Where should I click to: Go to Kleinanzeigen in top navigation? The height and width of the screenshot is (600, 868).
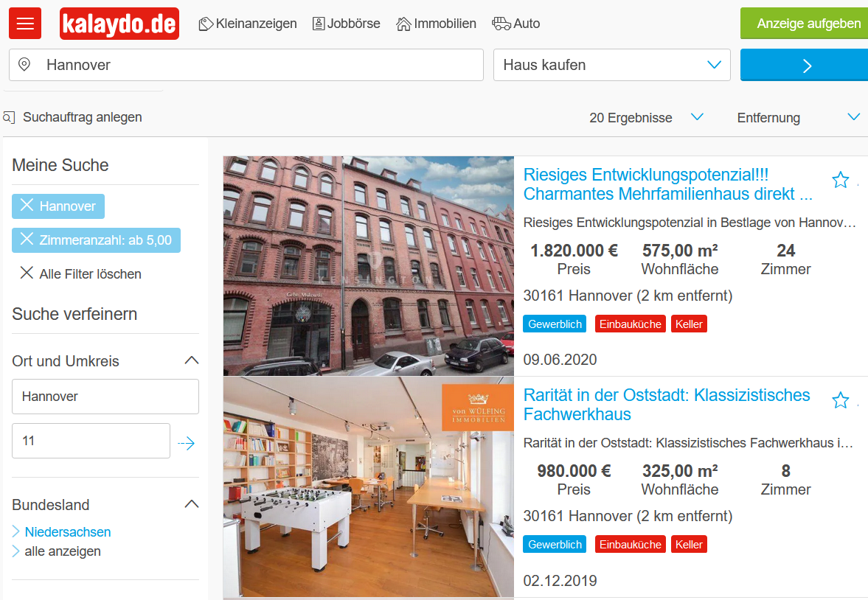click(x=248, y=24)
